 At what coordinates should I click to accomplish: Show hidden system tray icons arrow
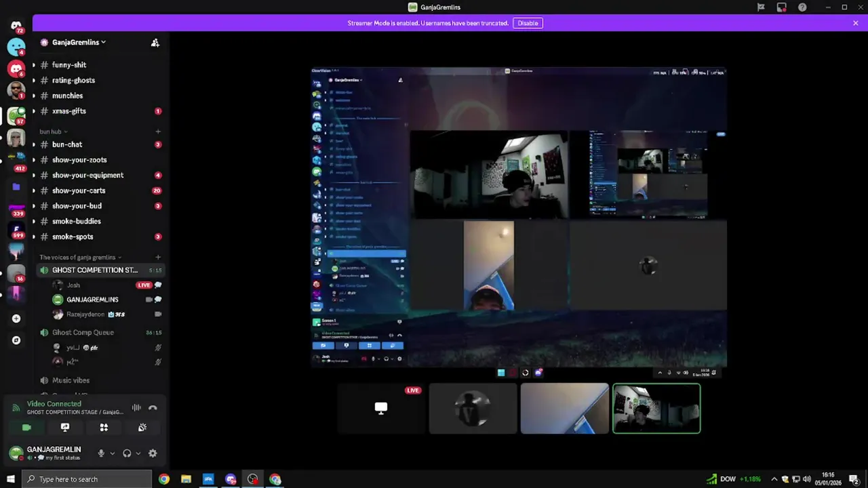point(774,479)
